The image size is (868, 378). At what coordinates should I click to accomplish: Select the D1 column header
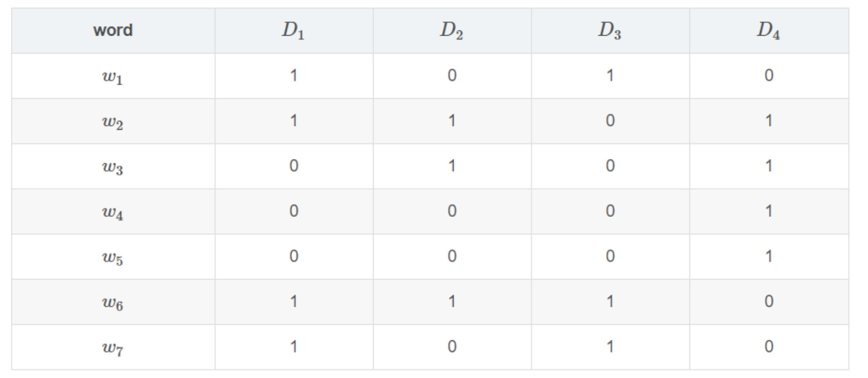[293, 30]
